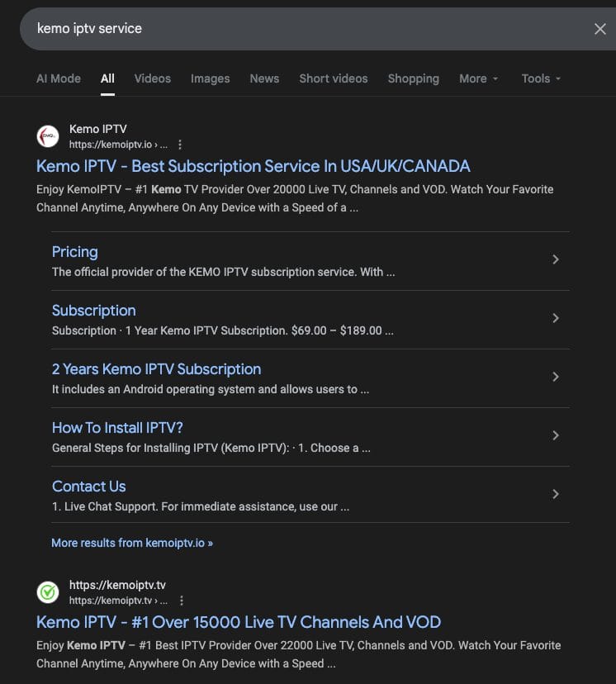Click inside the search input field
616x684 pixels.
[x=248, y=28]
